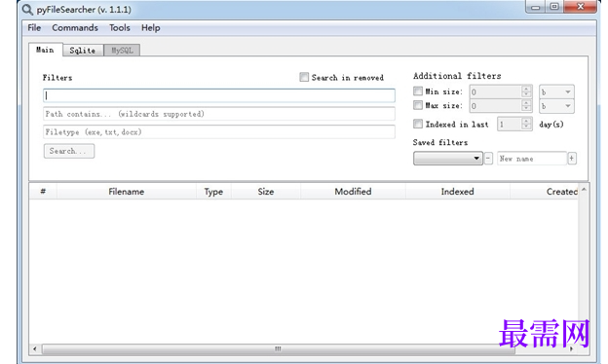This screenshot has height=364, width=608.
Task: Click the vertical scrollbar up arrow
Action: pos(584,190)
